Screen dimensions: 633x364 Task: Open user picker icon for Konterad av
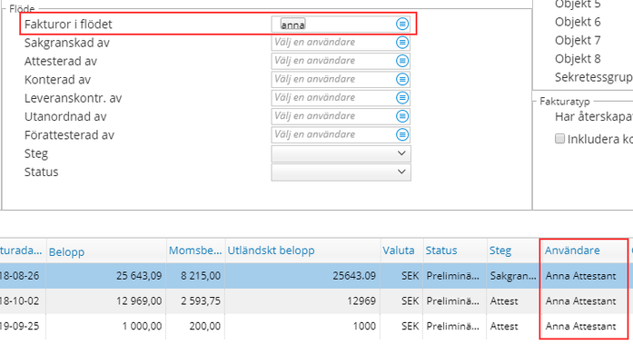[402, 80]
